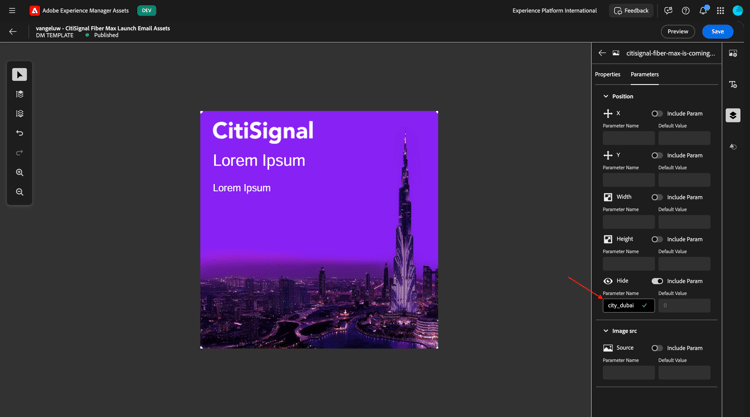The image size is (750, 417).
Task: Click the Y position crosshair icon
Action: tap(608, 155)
